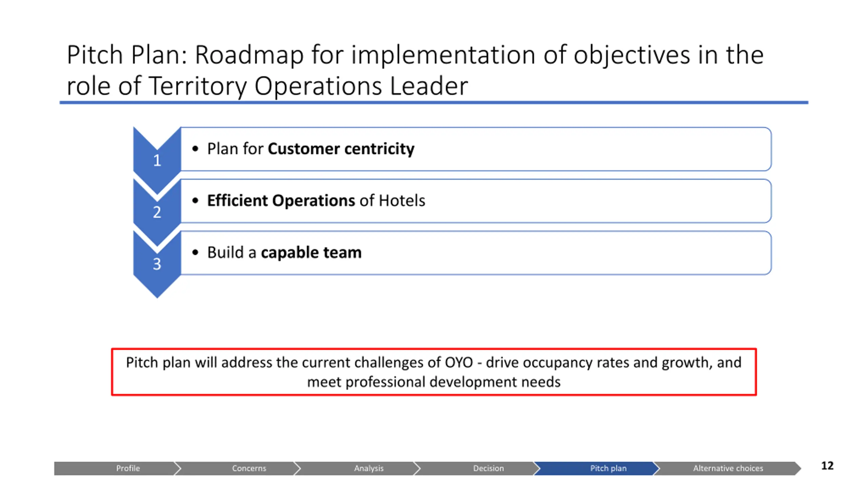
Task: Select 'Efficient Operations of Hotels' text
Action: tap(316, 200)
